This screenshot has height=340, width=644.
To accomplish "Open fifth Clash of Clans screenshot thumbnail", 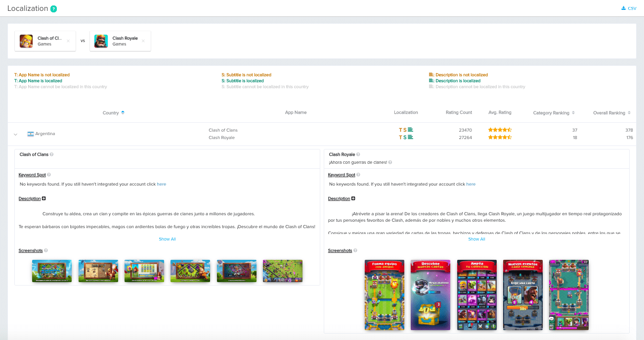I will (237, 271).
